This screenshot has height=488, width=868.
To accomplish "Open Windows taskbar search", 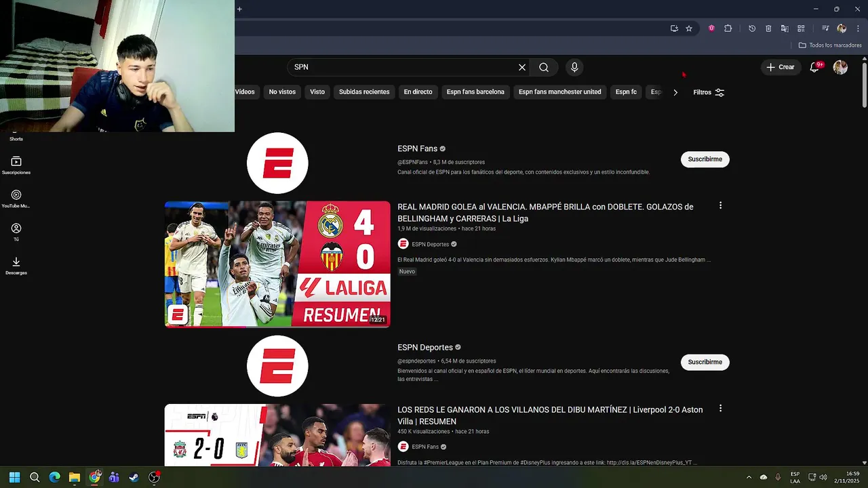I will tap(35, 477).
